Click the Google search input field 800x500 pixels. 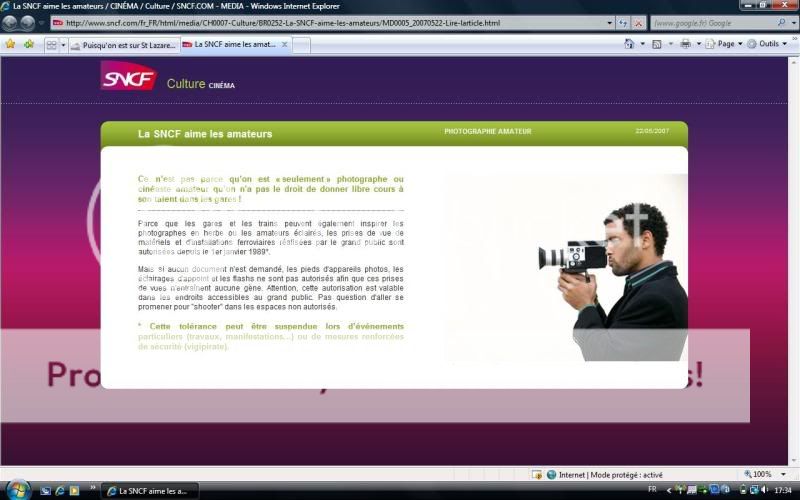coord(711,23)
